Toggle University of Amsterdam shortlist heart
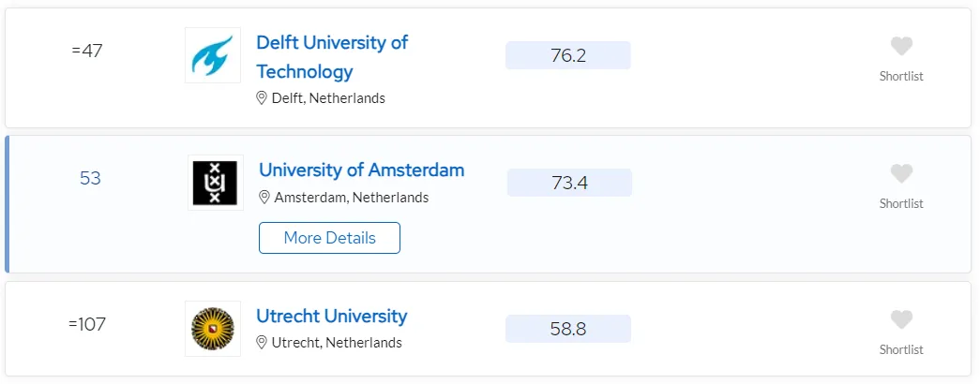Viewport: 980px width, 384px height. coord(901,173)
